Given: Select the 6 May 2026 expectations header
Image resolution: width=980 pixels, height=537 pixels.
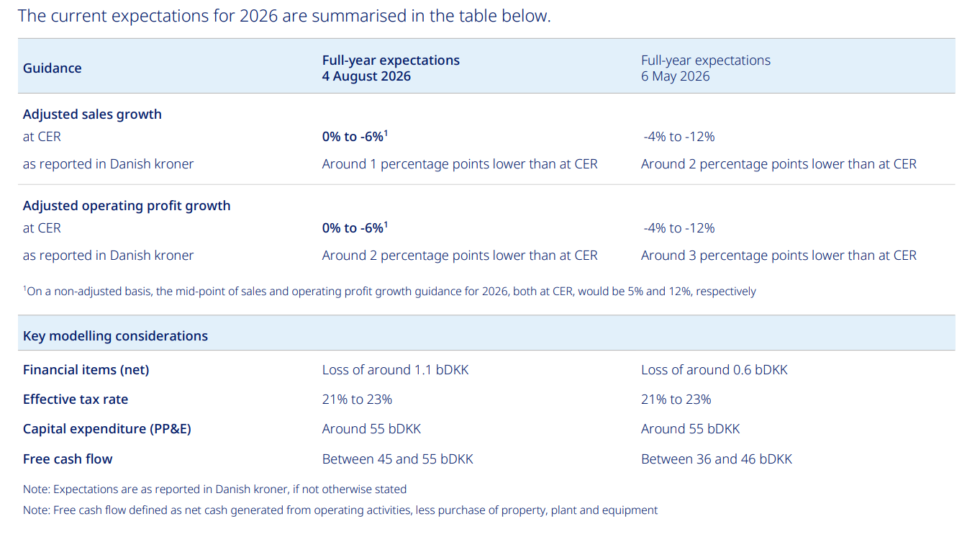Looking at the screenshot, I should (706, 68).
